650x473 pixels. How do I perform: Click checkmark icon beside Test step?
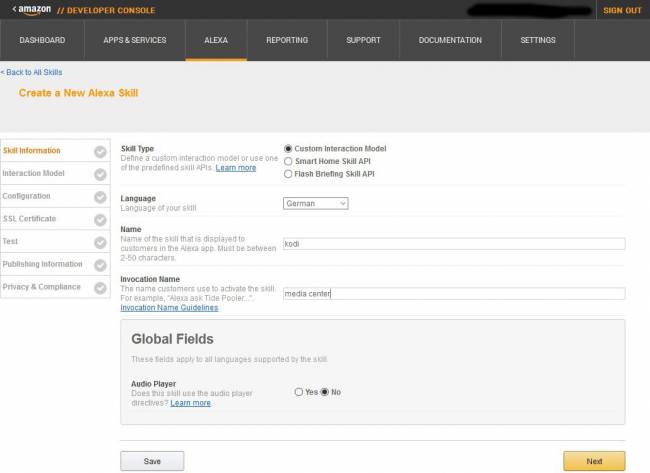click(x=100, y=243)
